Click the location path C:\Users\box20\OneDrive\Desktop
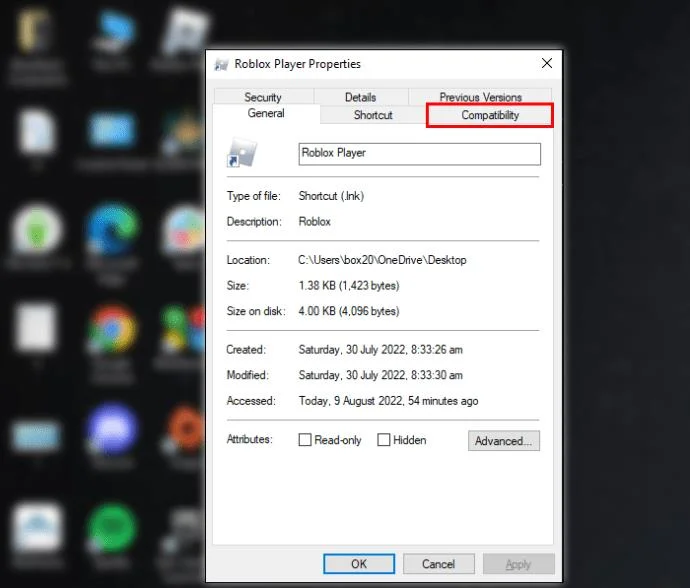This screenshot has height=588, width=690. [382, 260]
